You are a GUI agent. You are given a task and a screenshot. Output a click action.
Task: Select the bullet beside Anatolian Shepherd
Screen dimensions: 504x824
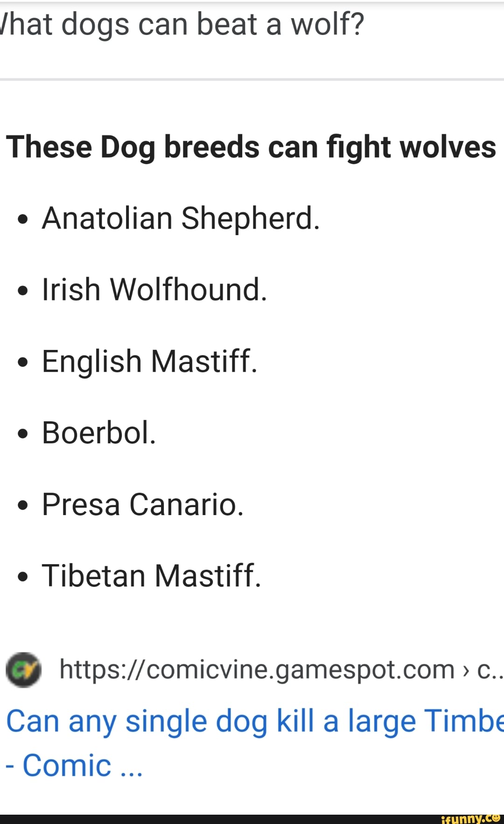pos(23,217)
